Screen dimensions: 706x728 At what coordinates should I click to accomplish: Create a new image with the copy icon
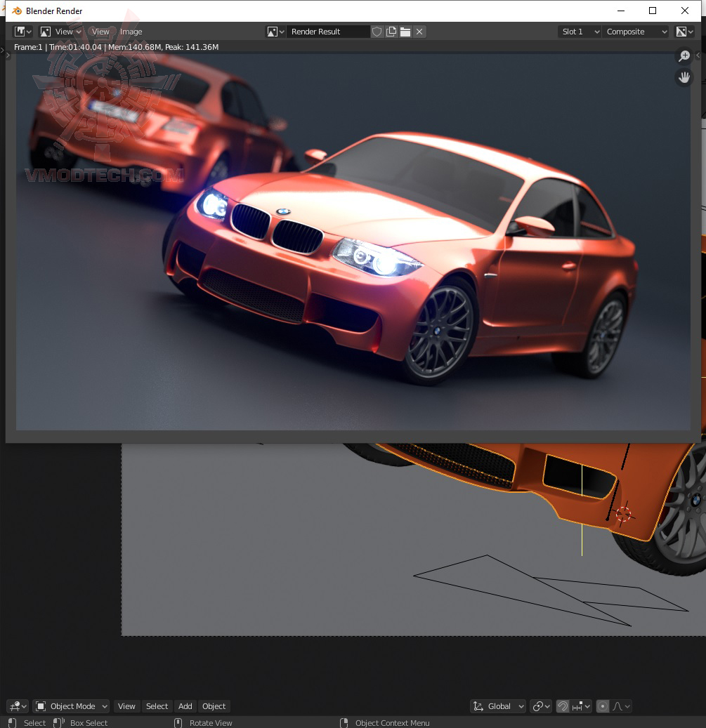pyautogui.click(x=391, y=32)
